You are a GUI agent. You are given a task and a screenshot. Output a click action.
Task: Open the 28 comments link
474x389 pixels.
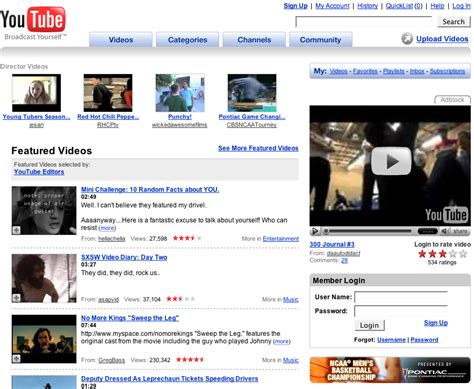[x=344, y=260]
